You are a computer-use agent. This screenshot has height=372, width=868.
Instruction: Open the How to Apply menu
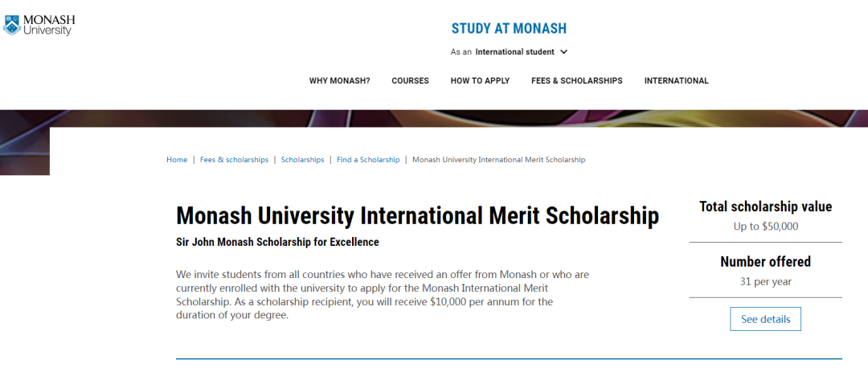(x=480, y=80)
